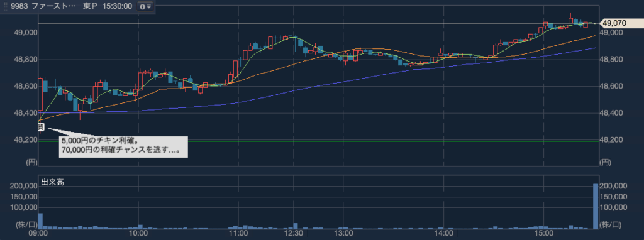Click the (円) unit label at left
The image size is (644, 240).
coord(31,163)
